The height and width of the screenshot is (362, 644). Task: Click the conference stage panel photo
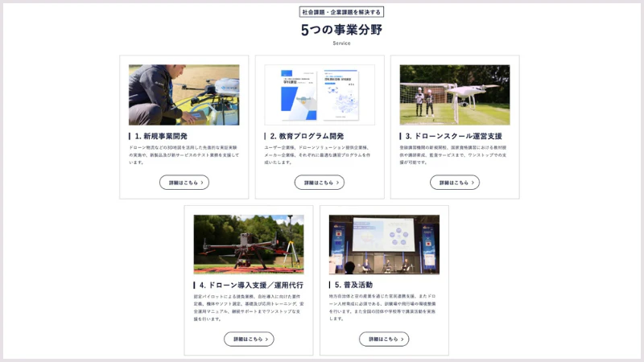[384, 245]
